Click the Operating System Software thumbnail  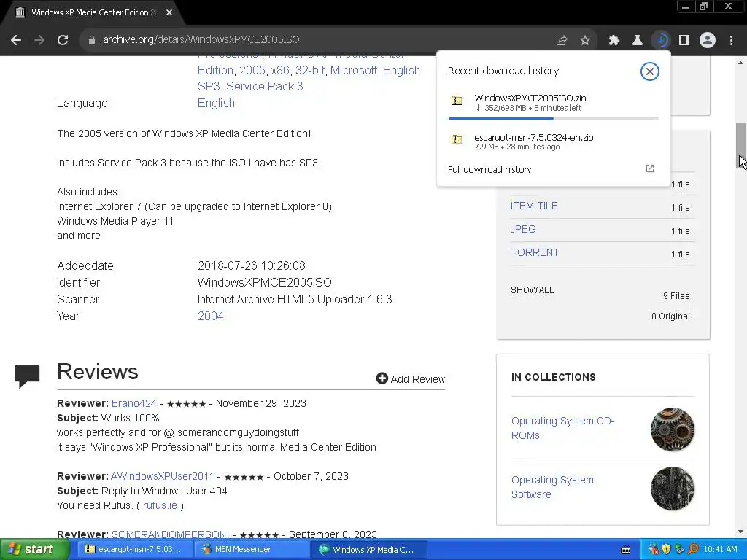tap(672, 489)
